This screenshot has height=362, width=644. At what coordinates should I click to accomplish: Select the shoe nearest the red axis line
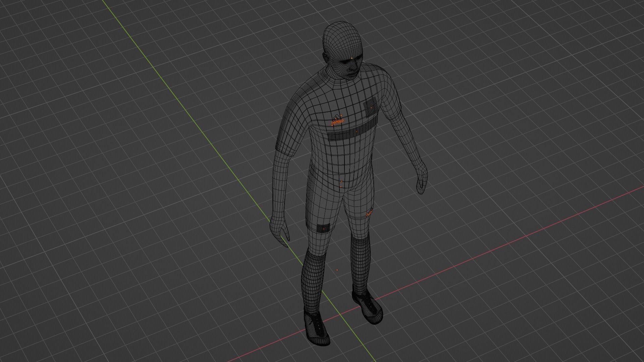pyautogui.click(x=367, y=307)
